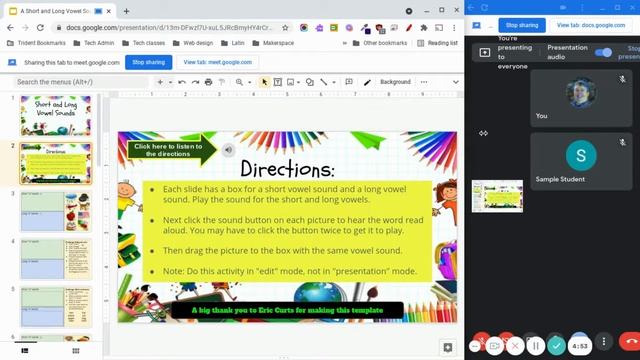Screen dimensions: 640x360
Task: Open Meet more options three-dot button
Action: [x=604, y=341]
